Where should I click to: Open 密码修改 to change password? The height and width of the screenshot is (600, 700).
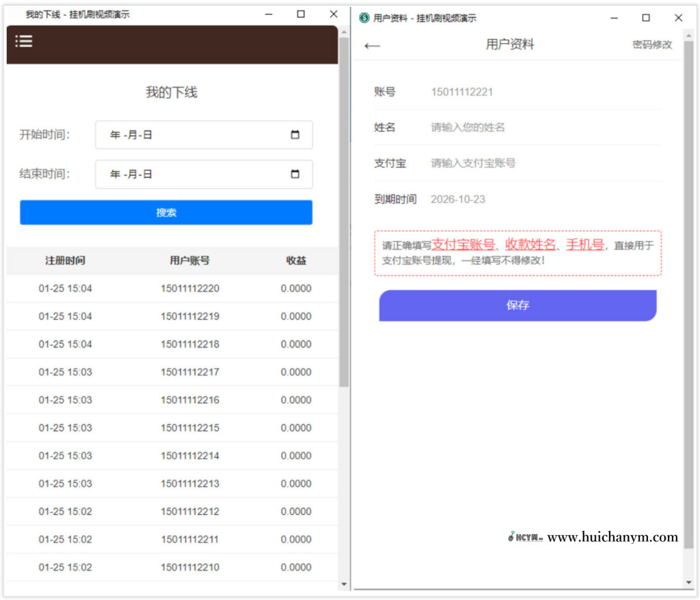[x=651, y=45]
